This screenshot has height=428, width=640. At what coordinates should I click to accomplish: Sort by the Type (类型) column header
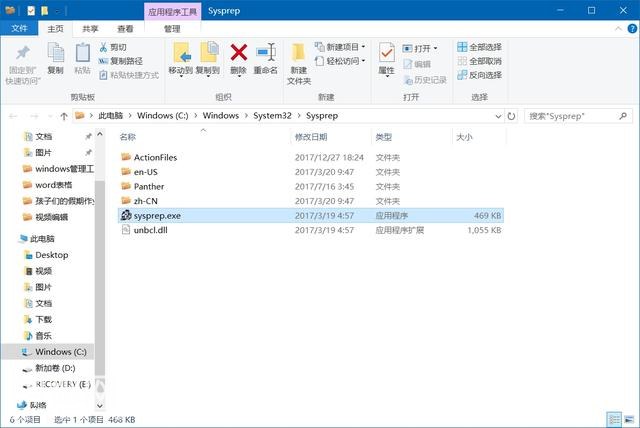(384, 137)
